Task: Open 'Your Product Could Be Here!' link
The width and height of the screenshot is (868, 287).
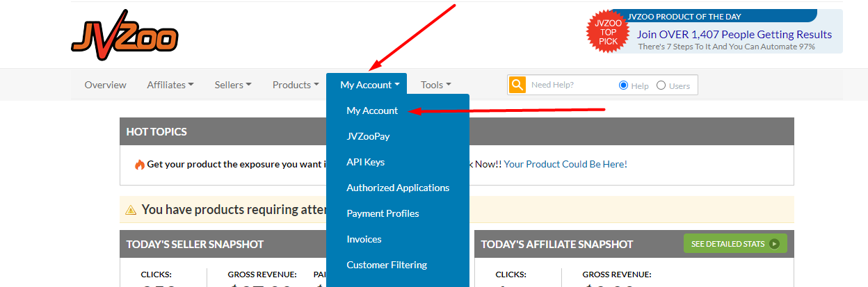Action: point(565,164)
